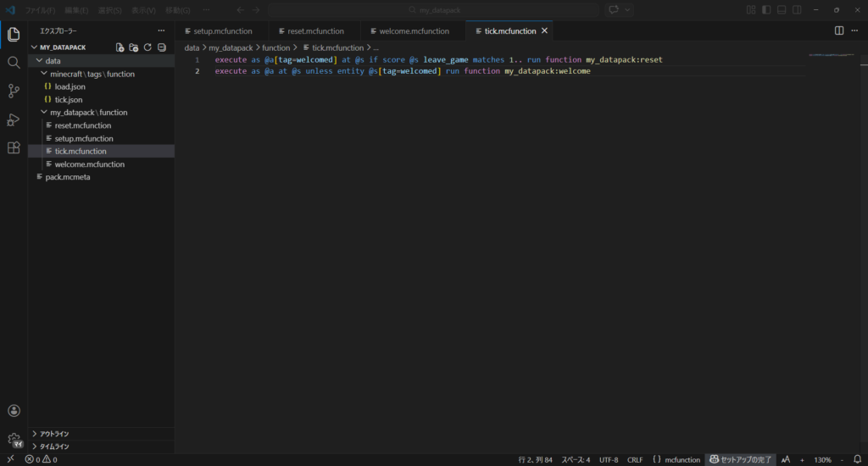Collapse all folders in explorer

161,47
